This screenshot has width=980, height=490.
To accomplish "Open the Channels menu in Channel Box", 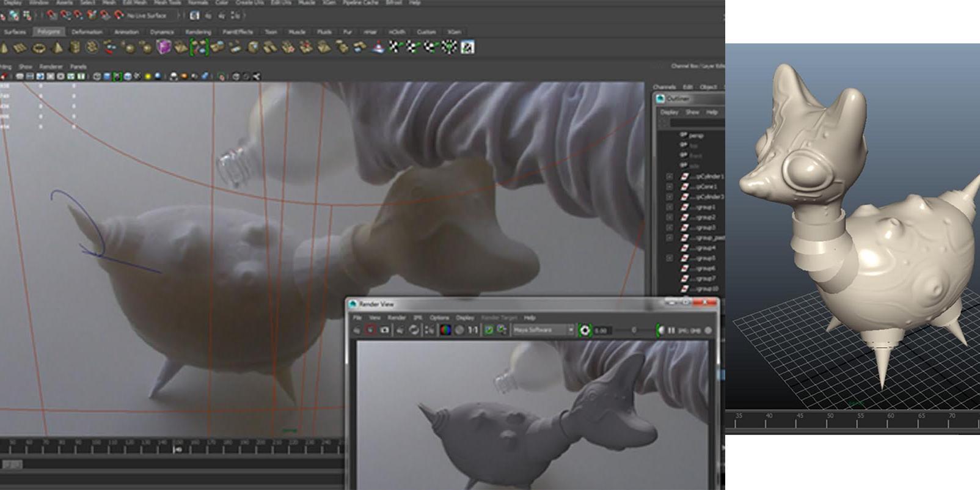I will 664,87.
